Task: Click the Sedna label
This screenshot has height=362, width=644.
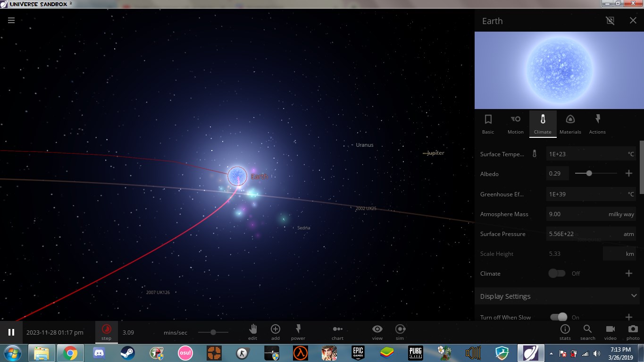Action: pyautogui.click(x=304, y=227)
